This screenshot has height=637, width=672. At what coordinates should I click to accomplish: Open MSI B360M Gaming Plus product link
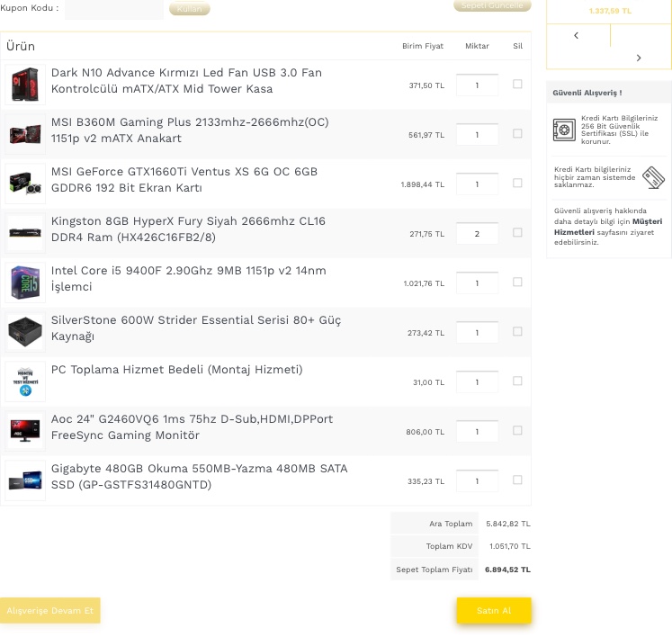click(x=190, y=130)
